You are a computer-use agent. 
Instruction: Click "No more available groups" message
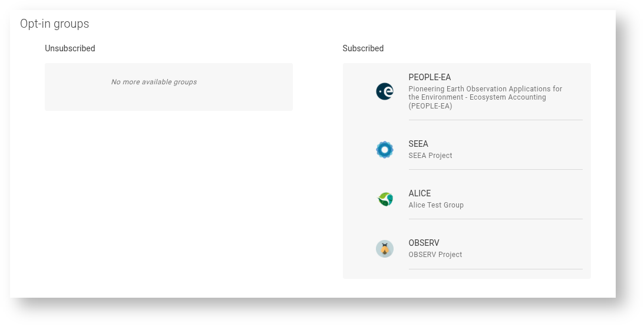[154, 82]
